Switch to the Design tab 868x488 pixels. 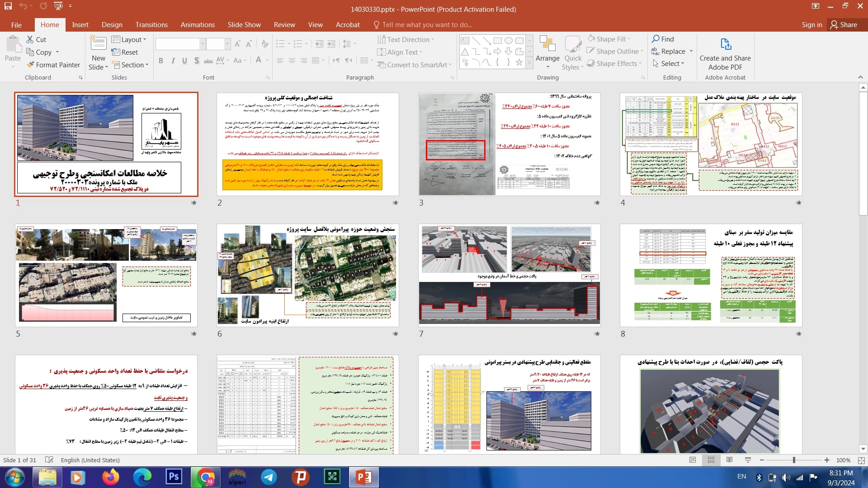[112, 24]
